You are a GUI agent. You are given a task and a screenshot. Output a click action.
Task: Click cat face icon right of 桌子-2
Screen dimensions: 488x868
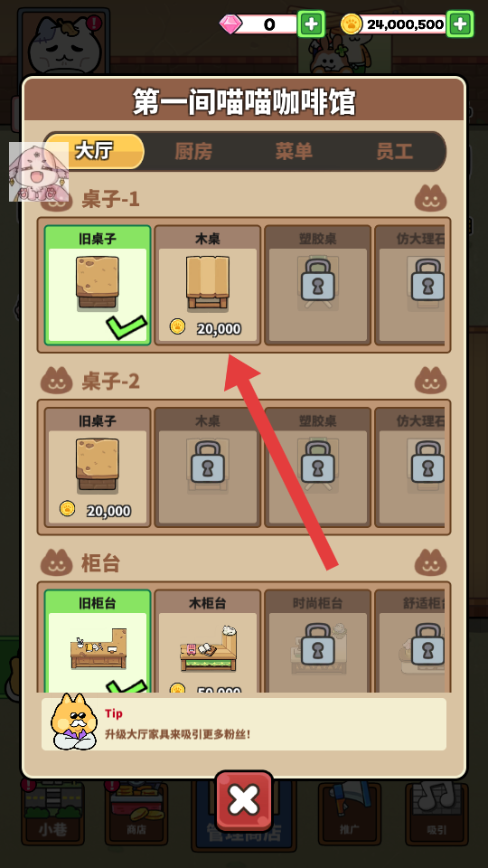pos(430,381)
